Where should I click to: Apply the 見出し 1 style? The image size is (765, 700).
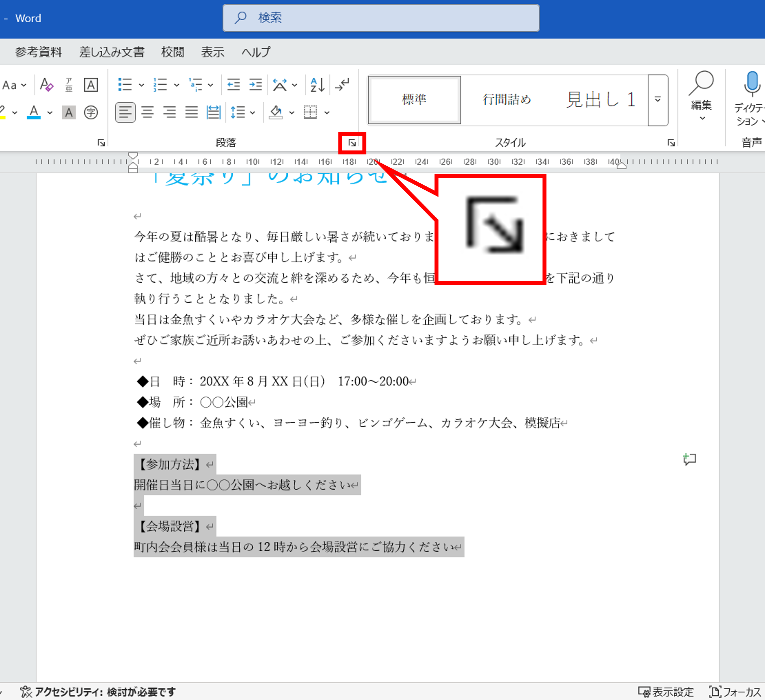(x=600, y=100)
